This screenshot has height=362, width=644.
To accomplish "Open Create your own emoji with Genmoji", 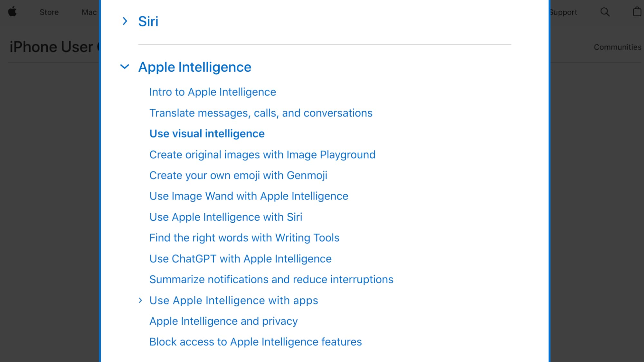I will click(238, 175).
